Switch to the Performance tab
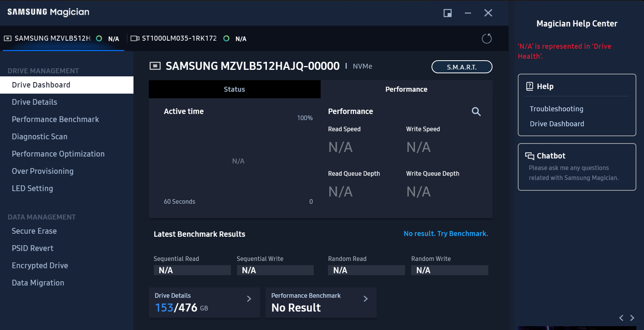644x330 pixels. [406, 89]
